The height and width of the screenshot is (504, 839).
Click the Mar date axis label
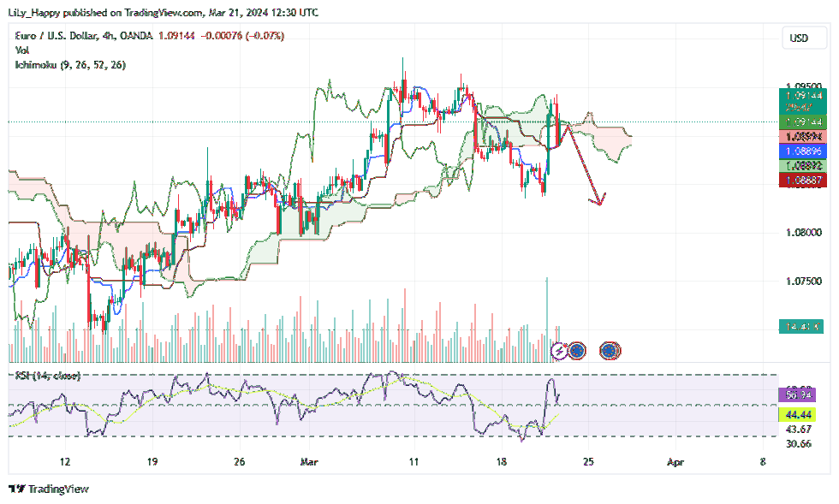point(309,462)
